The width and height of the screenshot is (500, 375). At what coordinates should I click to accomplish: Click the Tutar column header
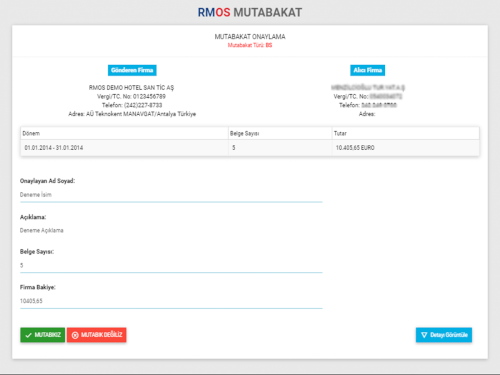point(405,133)
